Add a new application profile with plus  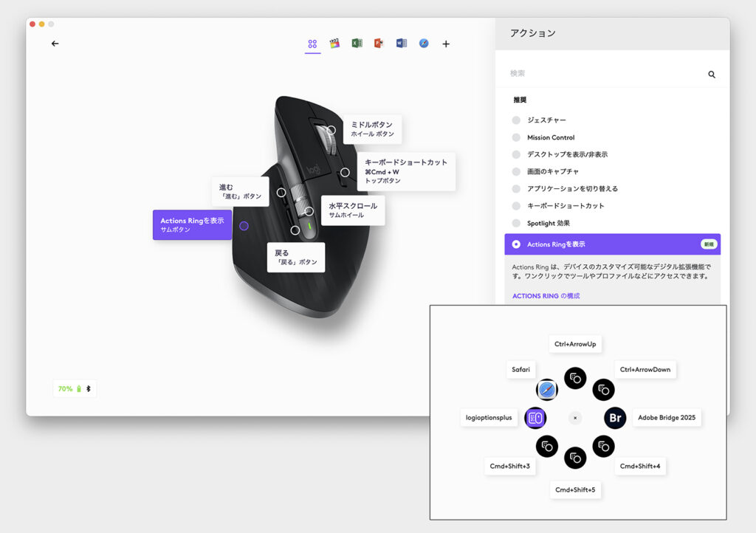[446, 44]
